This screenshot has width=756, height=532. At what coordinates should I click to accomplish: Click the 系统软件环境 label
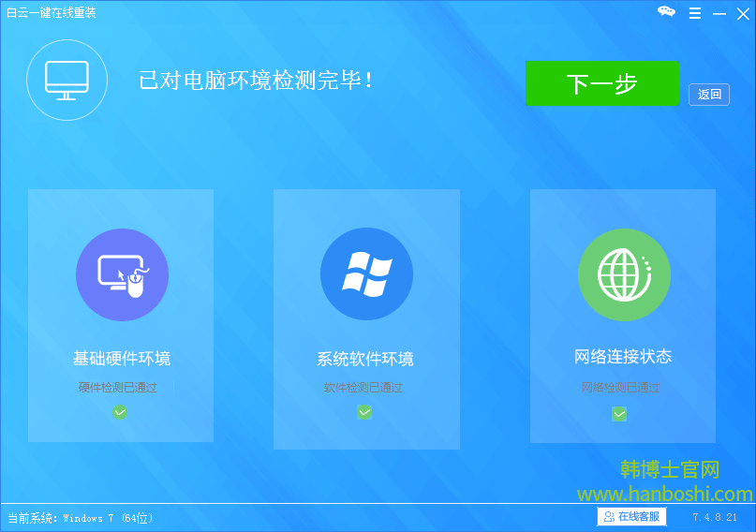pyautogui.click(x=365, y=359)
